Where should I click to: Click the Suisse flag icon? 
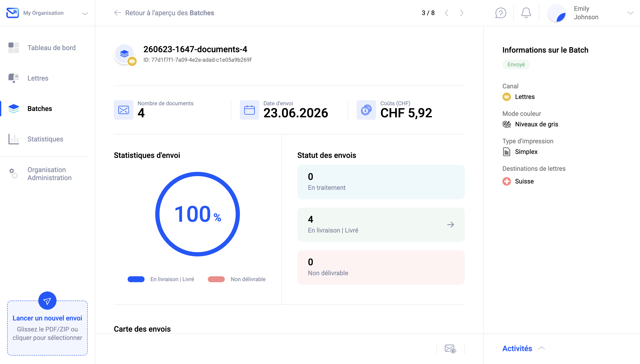(x=507, y=181)
